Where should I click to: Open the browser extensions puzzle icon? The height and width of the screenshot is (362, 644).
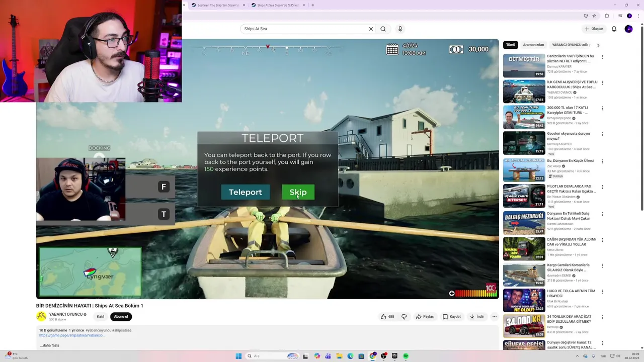point(607,16)
